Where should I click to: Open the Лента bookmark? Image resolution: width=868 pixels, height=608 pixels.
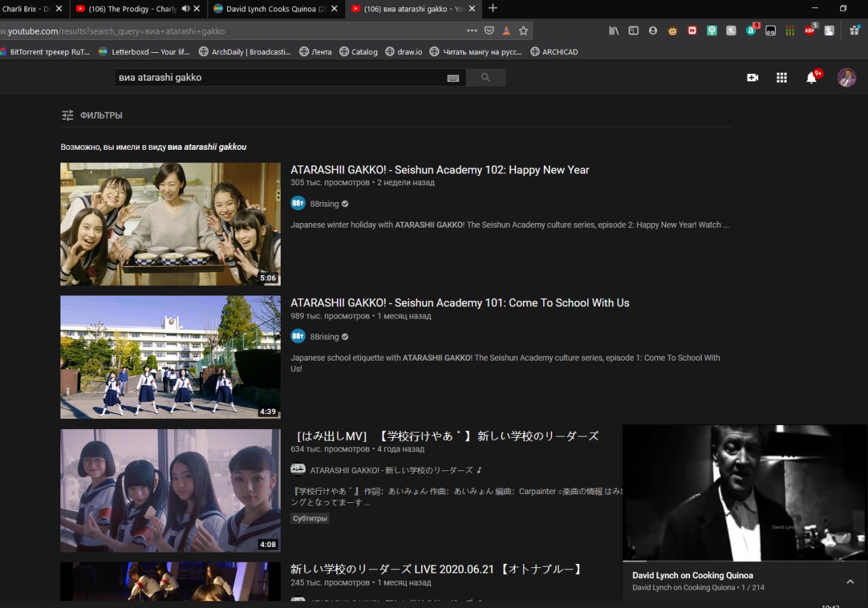pyautogui.click(x=315, y=52)
